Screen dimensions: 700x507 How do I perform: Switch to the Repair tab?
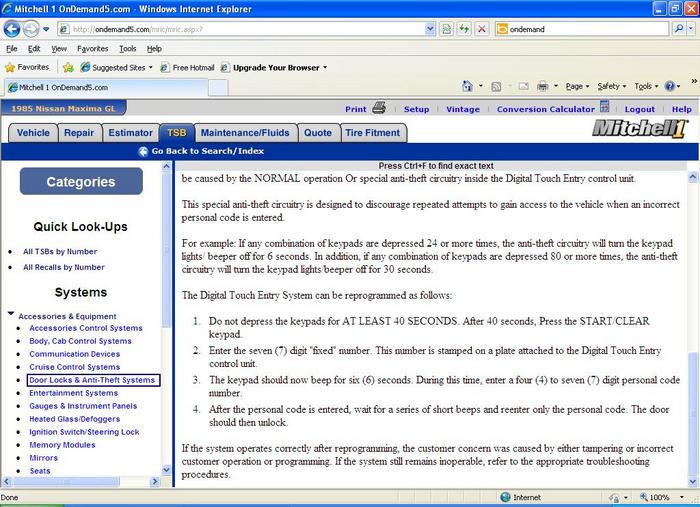(79, 133)
